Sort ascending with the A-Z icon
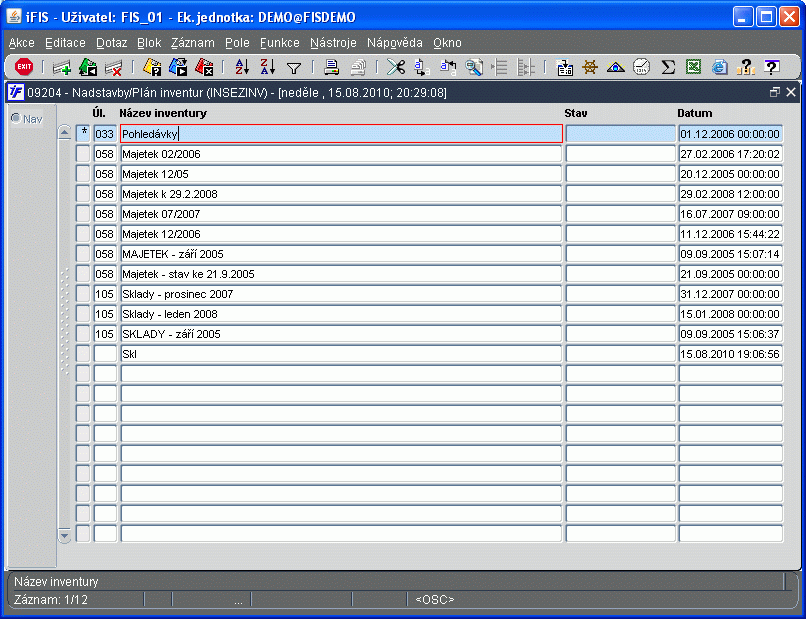The height and width of the screenshot is (619, 806). (x=242, y=67)
